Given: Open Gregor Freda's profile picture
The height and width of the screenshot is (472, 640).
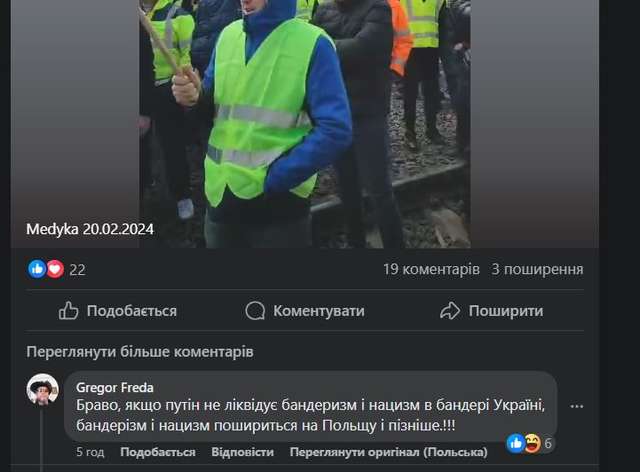Looking at the screenshot, I should pyautogui.click(x=42, y=389).
